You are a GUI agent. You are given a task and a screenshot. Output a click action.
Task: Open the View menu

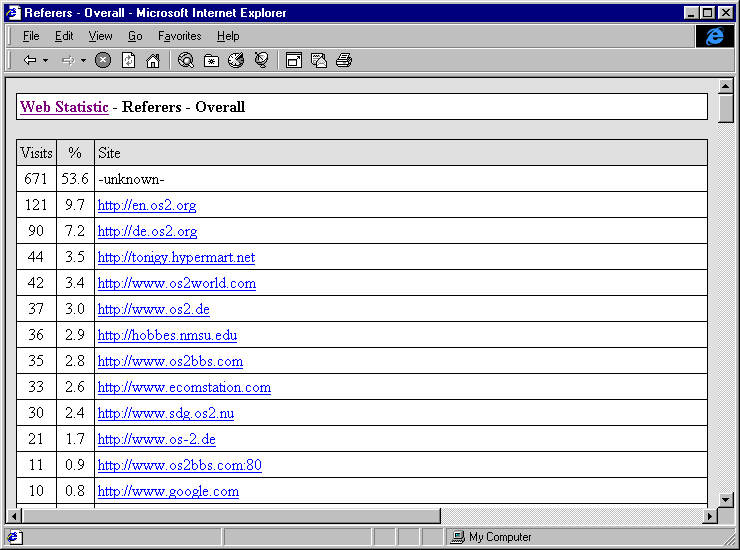(x=101, y=36)
